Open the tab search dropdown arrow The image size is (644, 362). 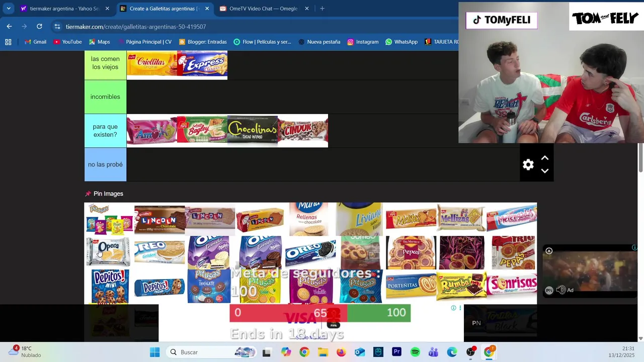(9, 9)
